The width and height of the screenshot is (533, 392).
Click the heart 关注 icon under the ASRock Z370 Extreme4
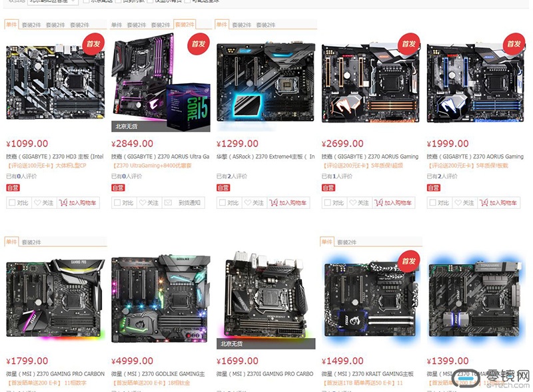tap(247, 203)
